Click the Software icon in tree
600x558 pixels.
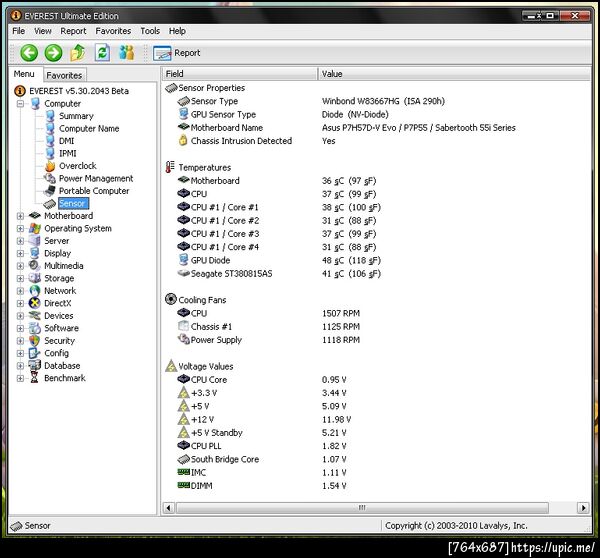point(35,328)
